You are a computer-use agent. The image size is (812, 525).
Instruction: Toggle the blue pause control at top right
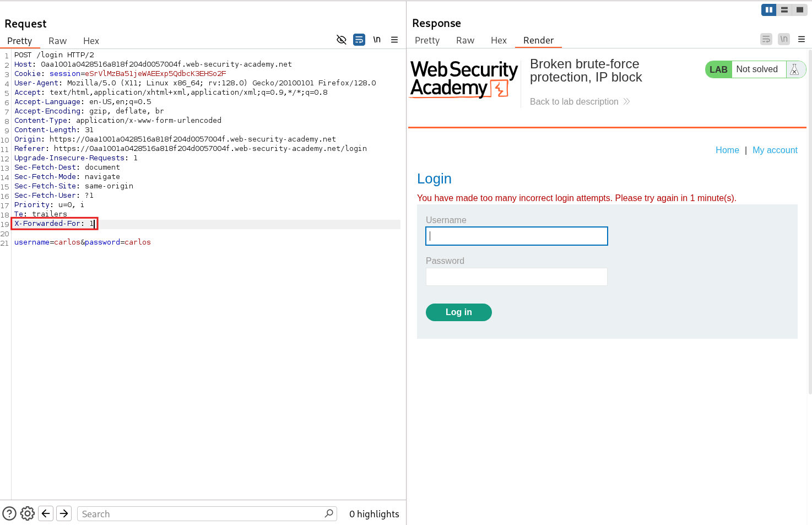tap(768, 9)
